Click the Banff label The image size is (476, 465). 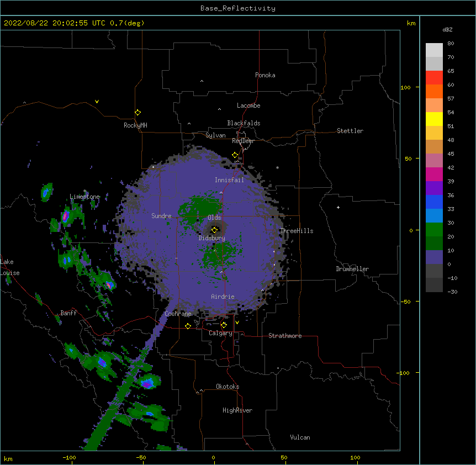68,313
